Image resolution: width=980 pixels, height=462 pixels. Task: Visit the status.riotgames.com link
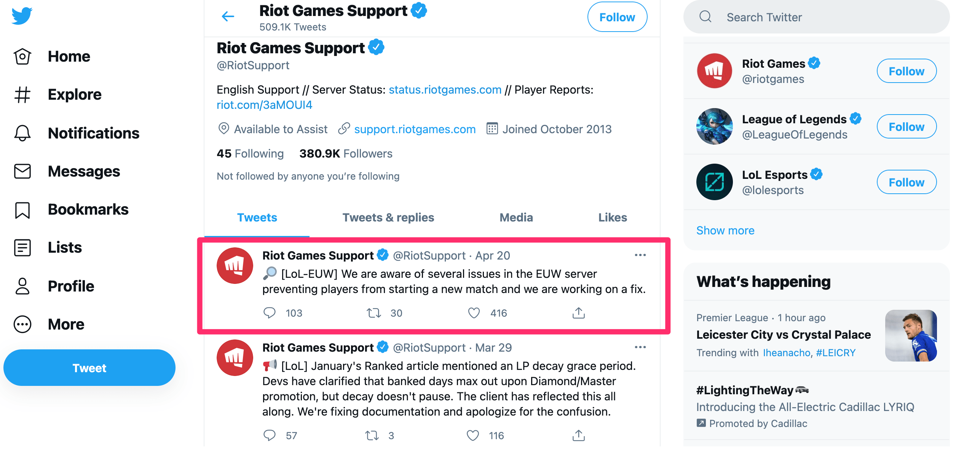tap(445, 89)
